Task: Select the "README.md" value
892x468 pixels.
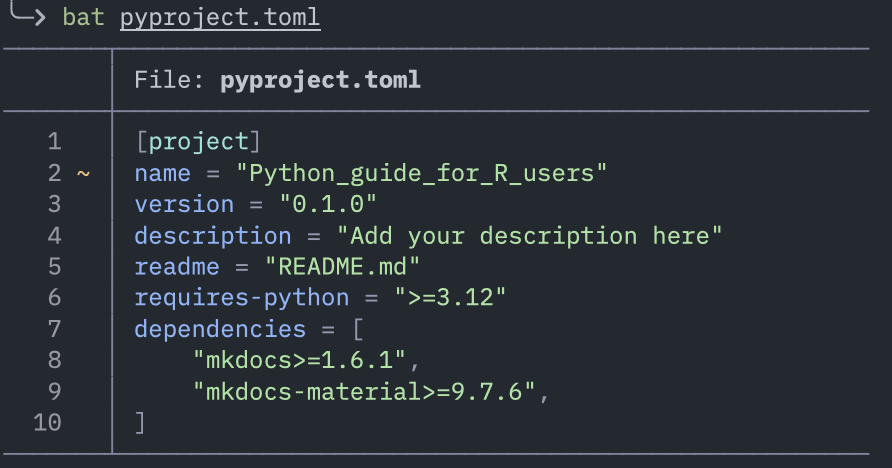Action: pos(342,267)
